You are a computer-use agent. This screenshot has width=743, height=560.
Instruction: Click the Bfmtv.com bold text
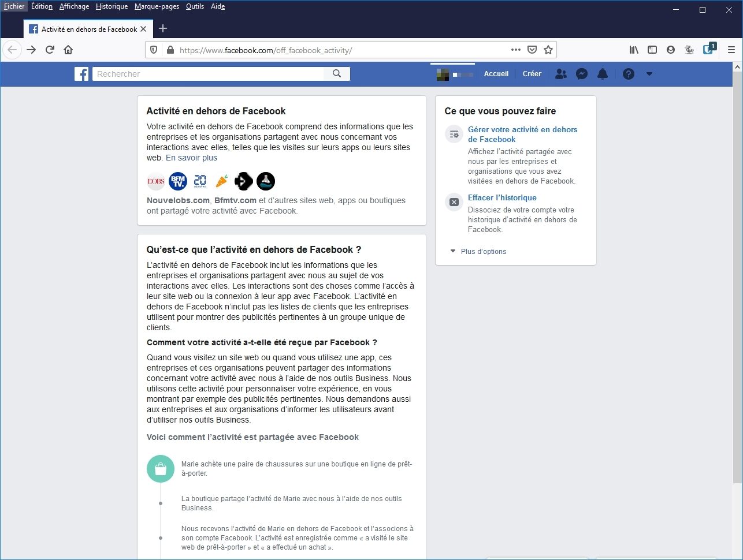click(235, 200)
